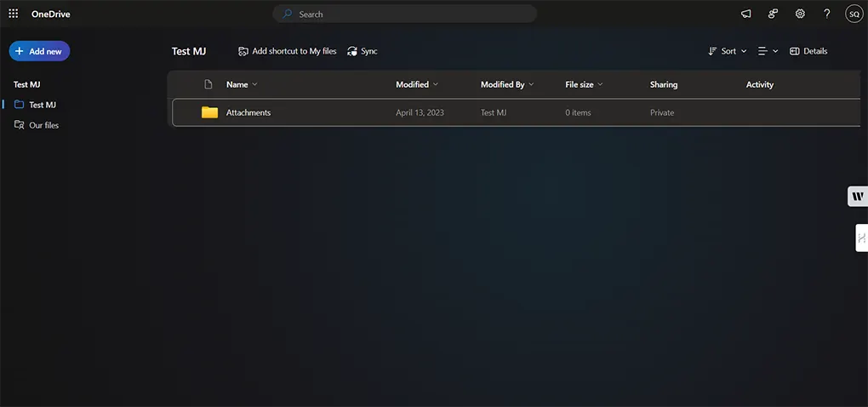Open the people/contacts icon in header
This screenshot has width=868, height=407.
pos(774,14)
